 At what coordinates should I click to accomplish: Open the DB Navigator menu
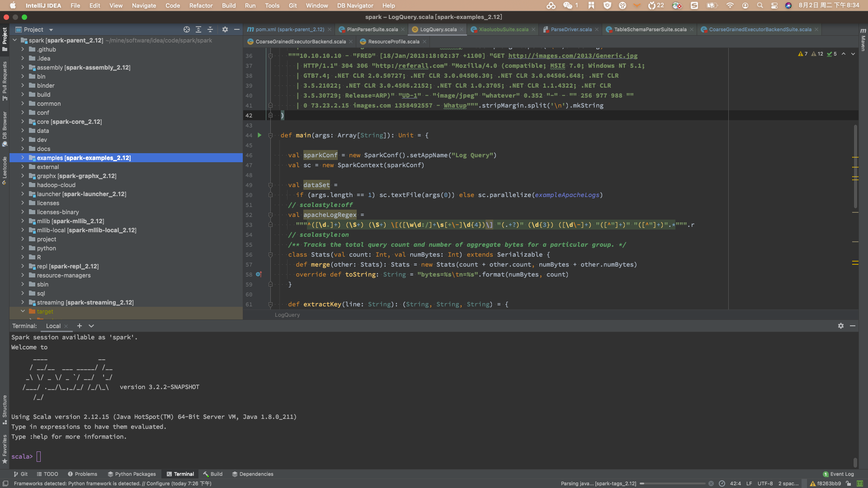(355, 5)
